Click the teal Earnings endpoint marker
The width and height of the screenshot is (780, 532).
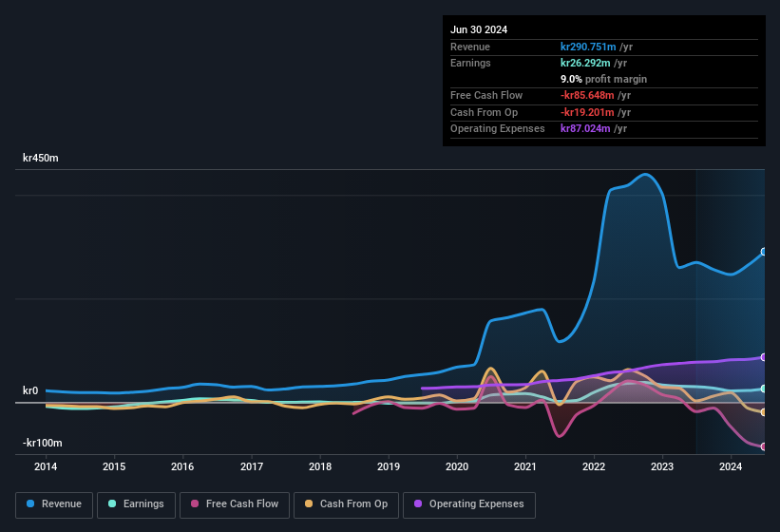tap(764, 389)
